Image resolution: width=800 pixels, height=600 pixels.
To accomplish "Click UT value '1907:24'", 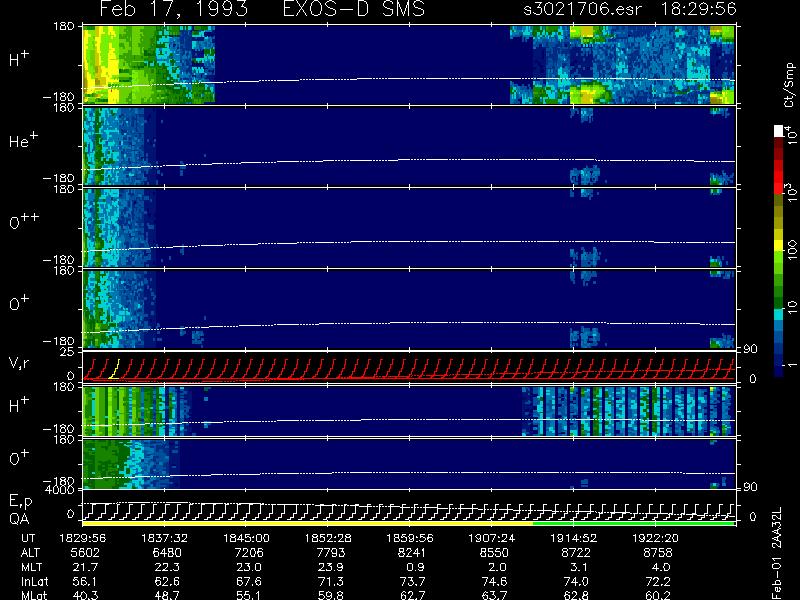I will [492, 538].
